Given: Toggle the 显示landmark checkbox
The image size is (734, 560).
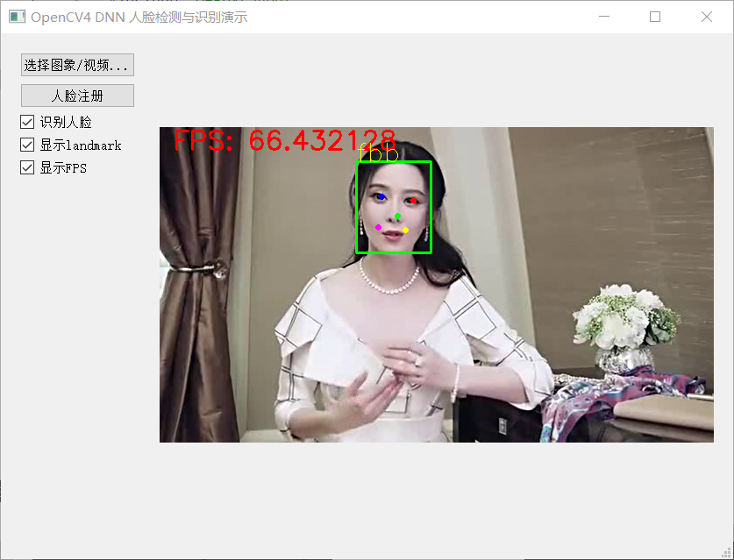Looking at the screenshot, I should pyautogui.click(x=27, y=145).
